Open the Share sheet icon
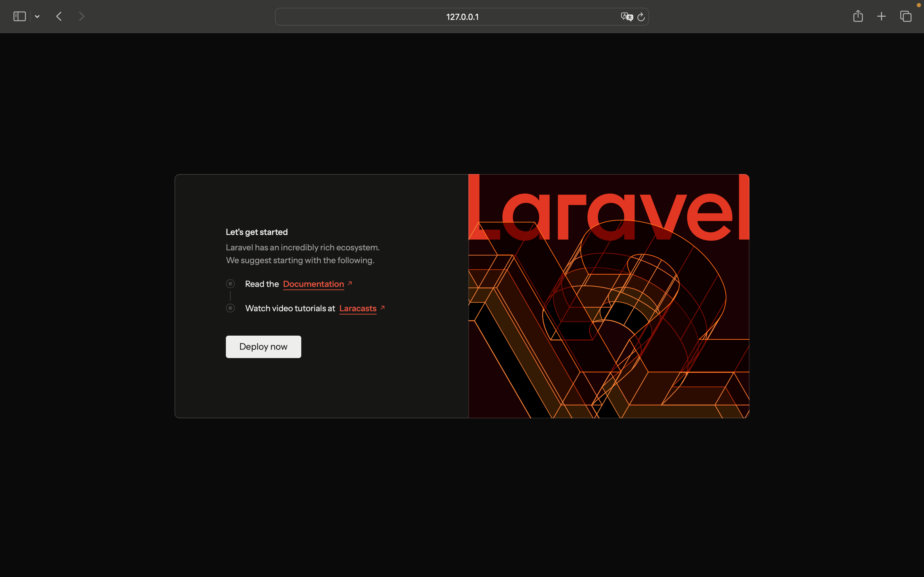This screenshot has width=924, height=577. (x=858, y=16)
